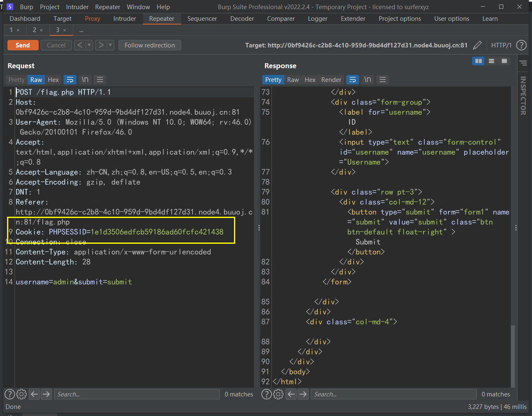Click the Cancel button
The image size is (532, 416).
tap(56, 45)
